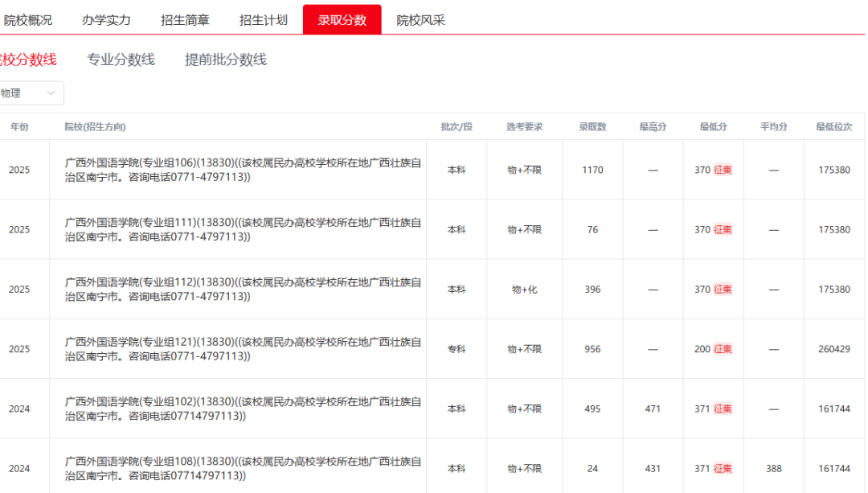Click the 院校(招生方向) column header
The width and height of the screenshot is (868, 493).
tap(95, 127)
